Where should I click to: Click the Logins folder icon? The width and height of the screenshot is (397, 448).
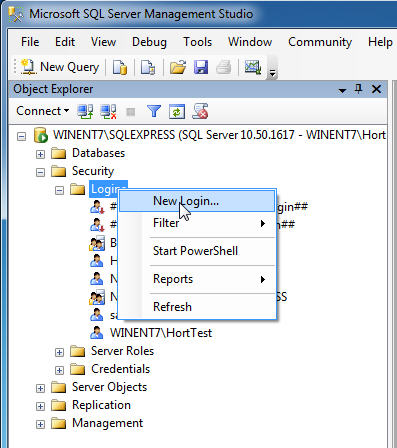(x=78, y=190)
